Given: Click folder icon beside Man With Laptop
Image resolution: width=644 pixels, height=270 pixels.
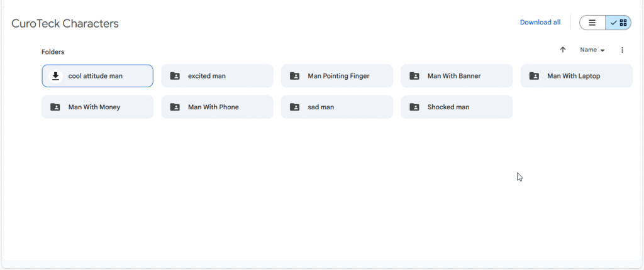Looking at the screenshot, I should click(x=534, y=76).
